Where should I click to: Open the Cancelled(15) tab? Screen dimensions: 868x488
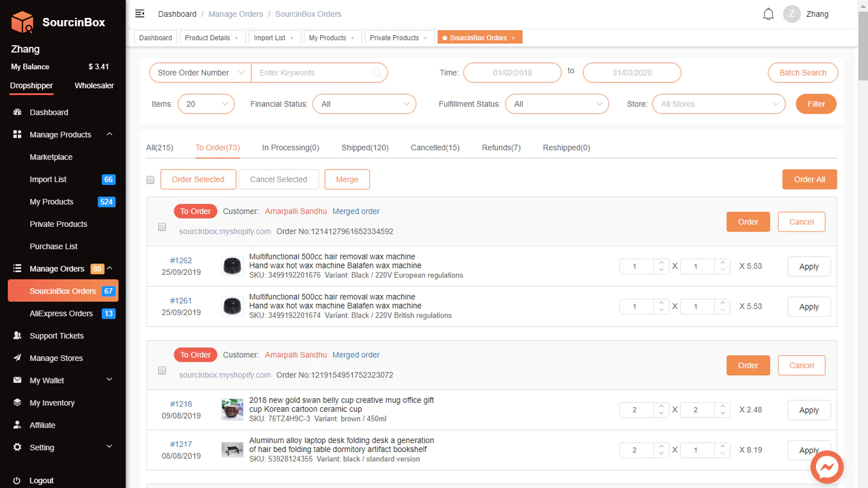(435, 147)
